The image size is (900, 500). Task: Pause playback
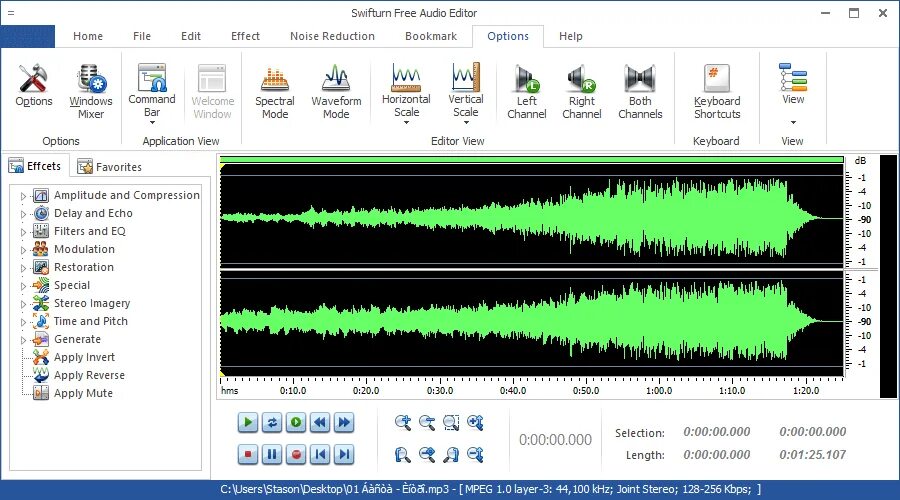[272, 455]
